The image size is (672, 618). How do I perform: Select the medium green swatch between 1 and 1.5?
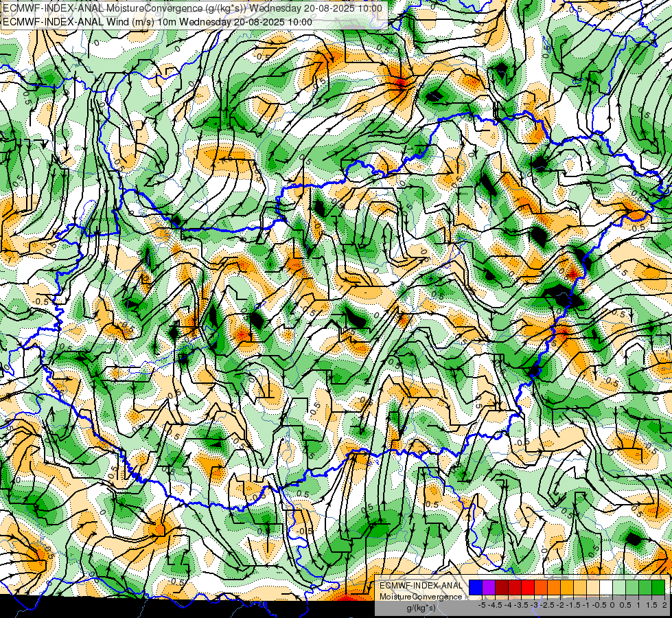645,588
